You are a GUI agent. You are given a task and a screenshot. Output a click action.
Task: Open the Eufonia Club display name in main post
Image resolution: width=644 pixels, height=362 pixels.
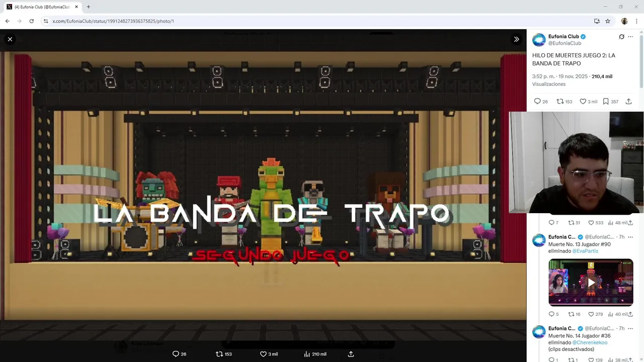(x=563, y=37)
